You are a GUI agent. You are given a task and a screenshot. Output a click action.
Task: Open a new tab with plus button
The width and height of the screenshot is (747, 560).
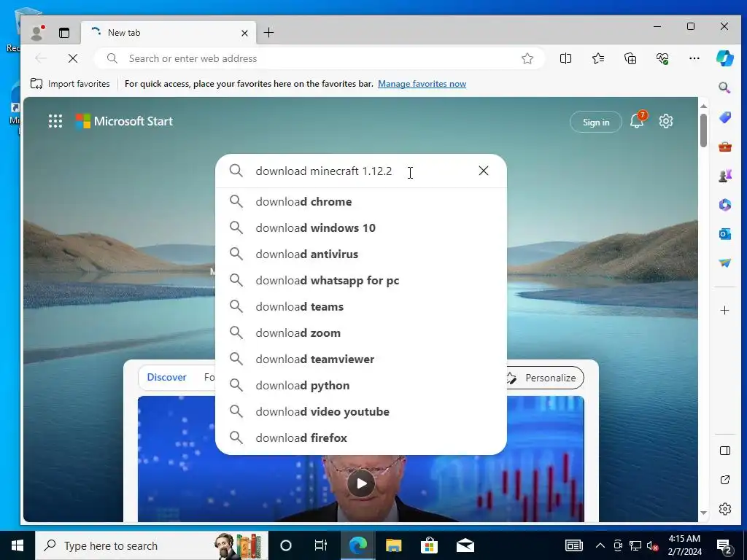coord(268,32)
